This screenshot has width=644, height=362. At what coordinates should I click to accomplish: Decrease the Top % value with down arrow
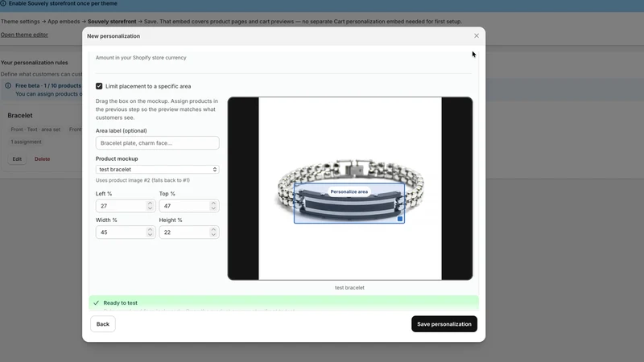tap(213, 208)
